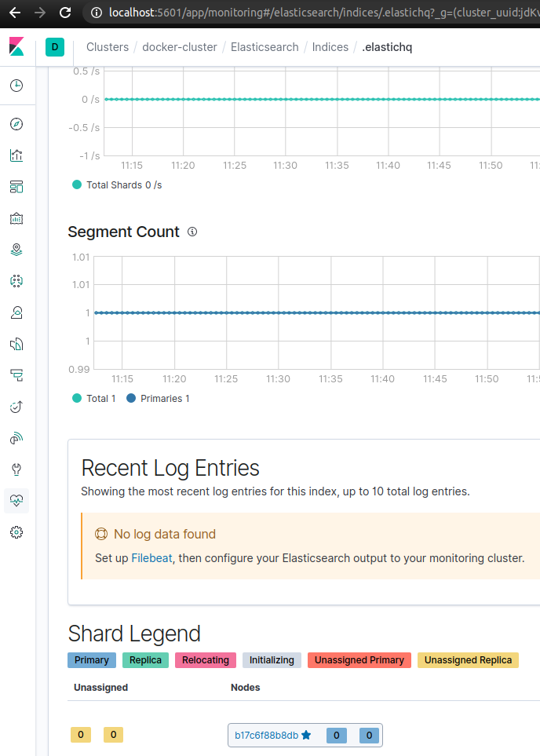Click the Recent Log Entries heading
Viewport: 540px width, 756px height.
pyautogui.click(x=170, y=468)
